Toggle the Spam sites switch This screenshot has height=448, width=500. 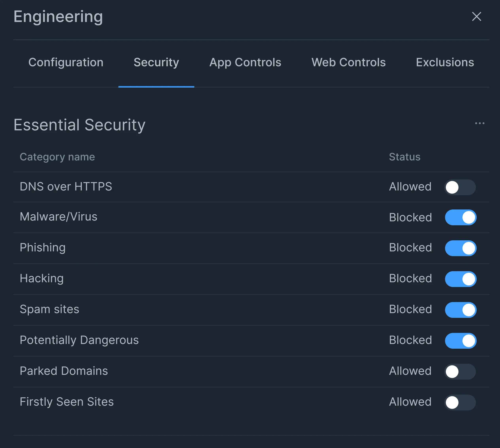[460, 310]
